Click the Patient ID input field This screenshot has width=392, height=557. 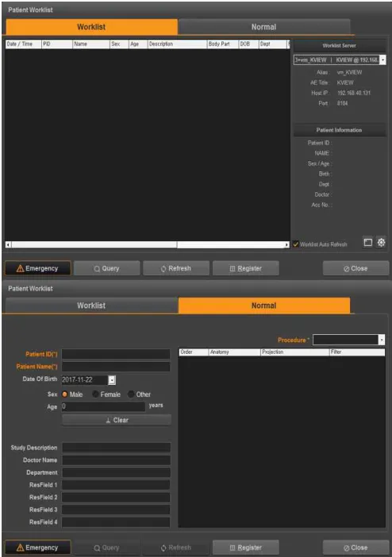pyautogui.click(x=116, y=354)
